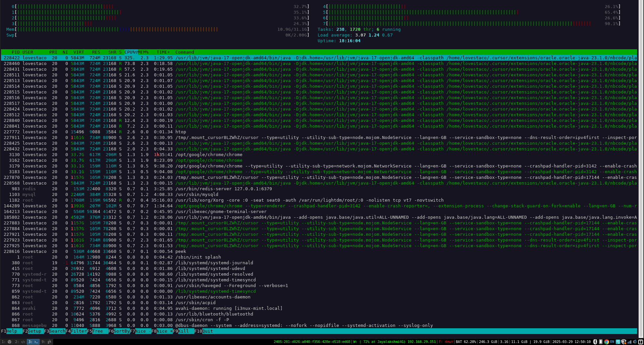Select the Xorg process row
The width and height of the screenshot is (644, 345).
319,200
